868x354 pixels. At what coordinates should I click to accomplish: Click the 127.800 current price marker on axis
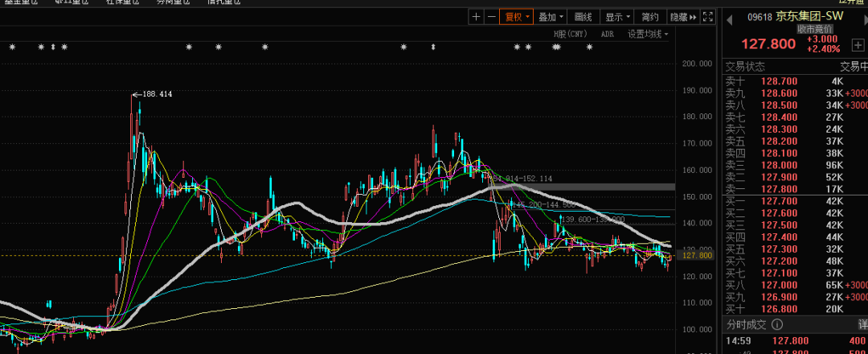696,255
